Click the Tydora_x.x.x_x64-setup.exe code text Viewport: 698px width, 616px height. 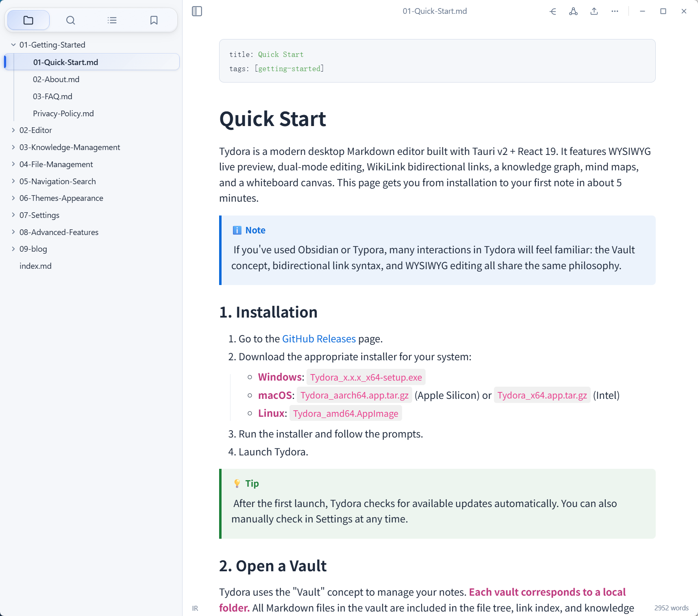pyautogui.click(x=366, y=377)
